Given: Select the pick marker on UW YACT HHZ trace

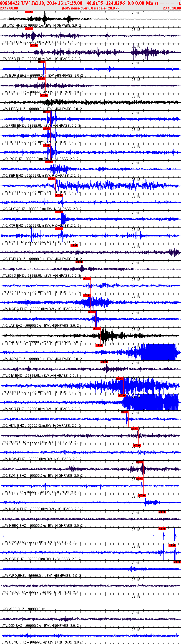Looking at the screenshot, I should [97, 329].
